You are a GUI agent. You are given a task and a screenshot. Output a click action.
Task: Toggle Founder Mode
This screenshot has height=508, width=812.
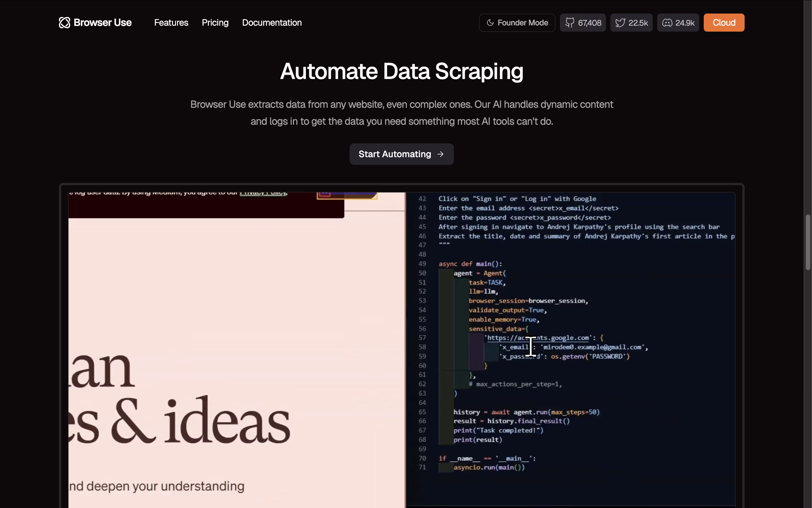[517, 23]
